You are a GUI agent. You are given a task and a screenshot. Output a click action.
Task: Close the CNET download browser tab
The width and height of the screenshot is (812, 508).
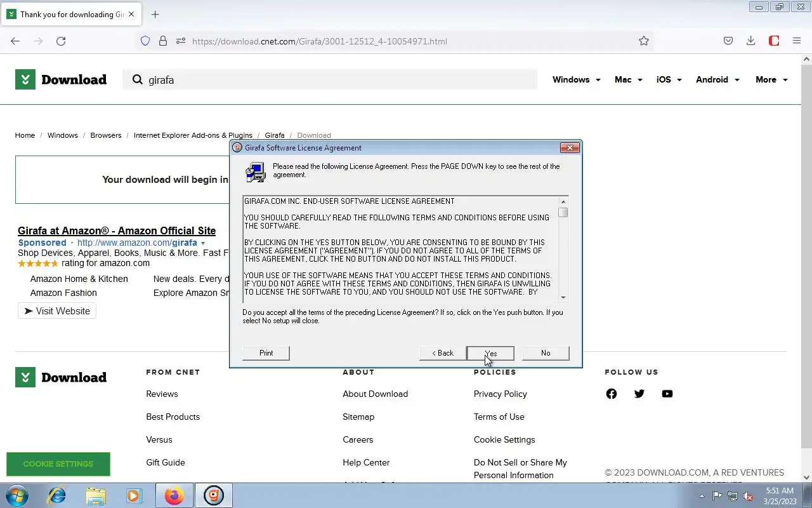pos(132,14)
